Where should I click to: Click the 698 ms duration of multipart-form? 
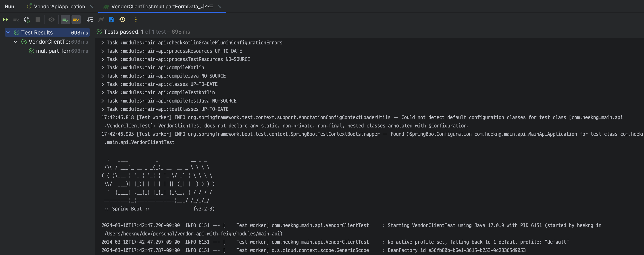pyautogui.click(x=79, y=51)
